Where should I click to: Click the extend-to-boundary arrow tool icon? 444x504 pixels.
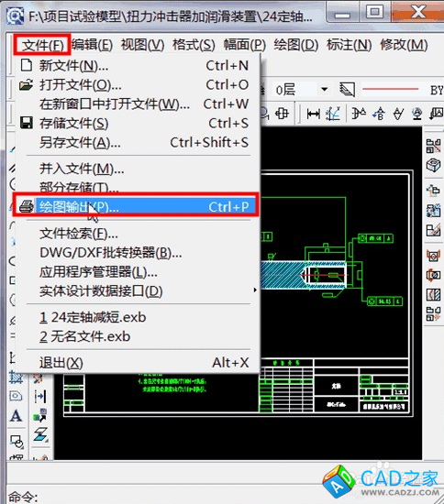(40, 396)
